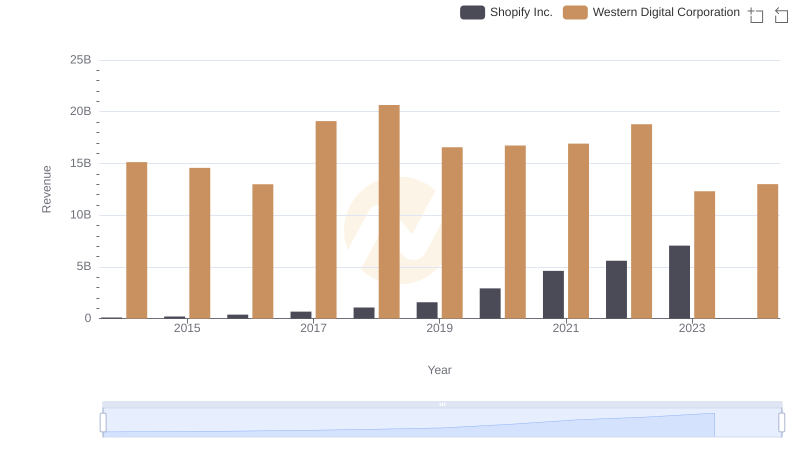Grab the left range slider handle

pyautogui.click(x=103, y=422)
